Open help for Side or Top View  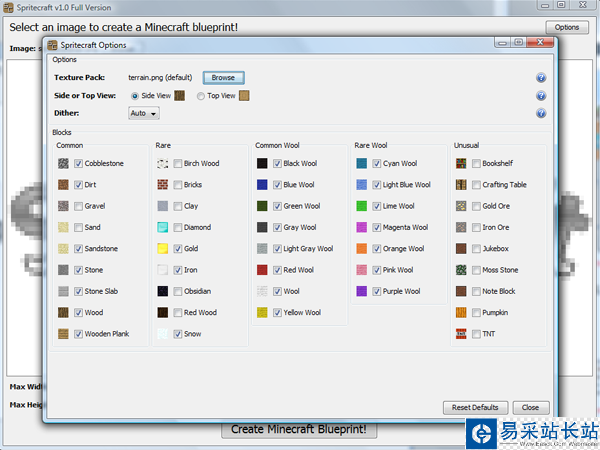click(x=541, y=96)
